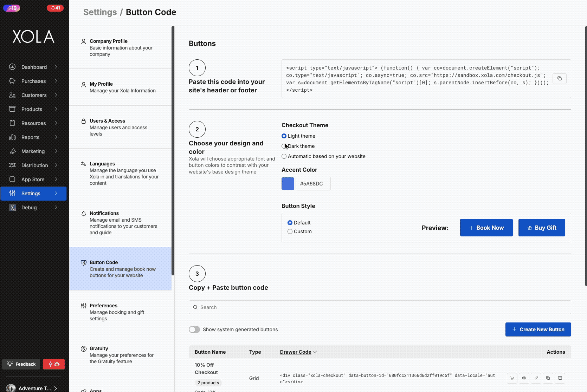
Task: Click the cart icon for 10% Off Checkout
Action: click(512, 378)
